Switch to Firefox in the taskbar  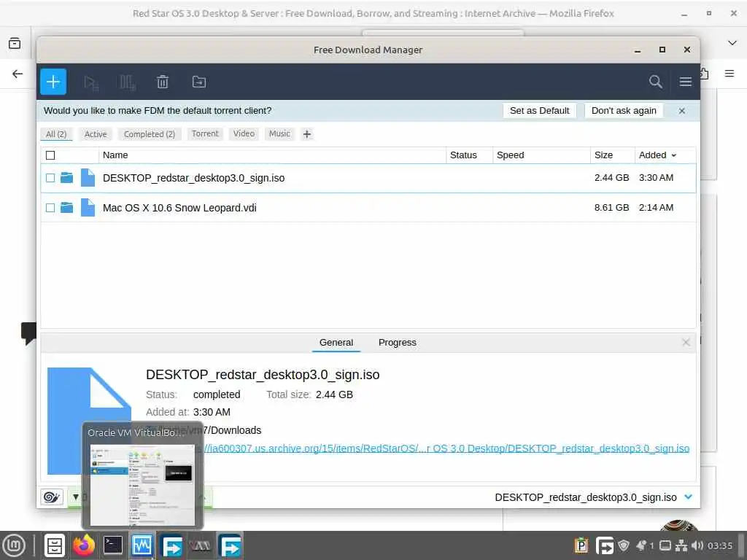point(84,545)
